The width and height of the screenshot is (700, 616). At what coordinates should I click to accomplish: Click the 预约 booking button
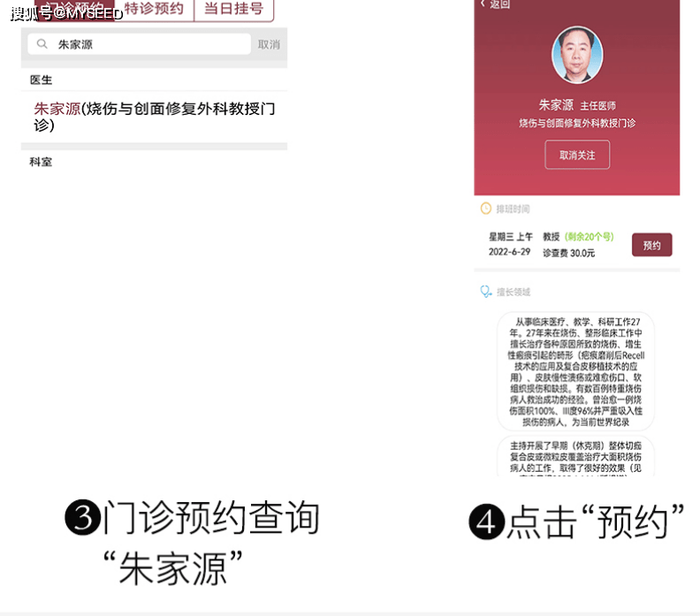coord(651,245)
